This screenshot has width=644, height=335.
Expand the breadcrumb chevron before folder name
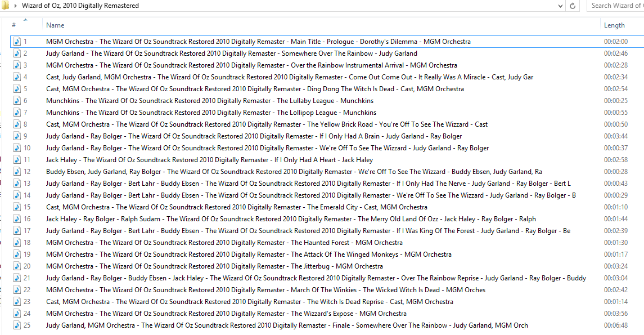(x=15, y=6)
